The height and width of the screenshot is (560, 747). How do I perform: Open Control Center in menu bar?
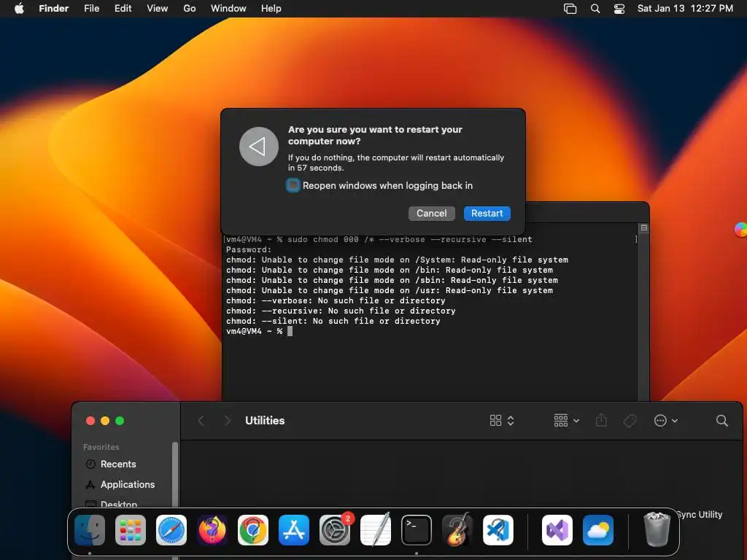(x=619, y=9)
